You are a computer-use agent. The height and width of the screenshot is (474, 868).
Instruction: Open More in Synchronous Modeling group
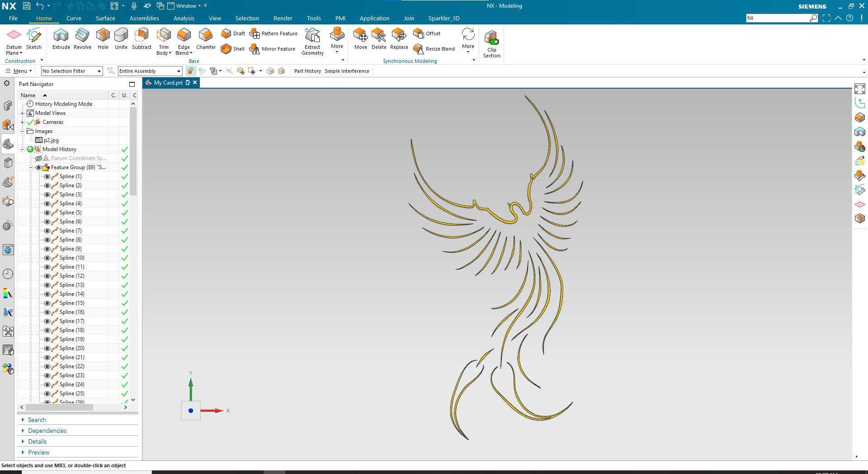[x=468, y=40]
